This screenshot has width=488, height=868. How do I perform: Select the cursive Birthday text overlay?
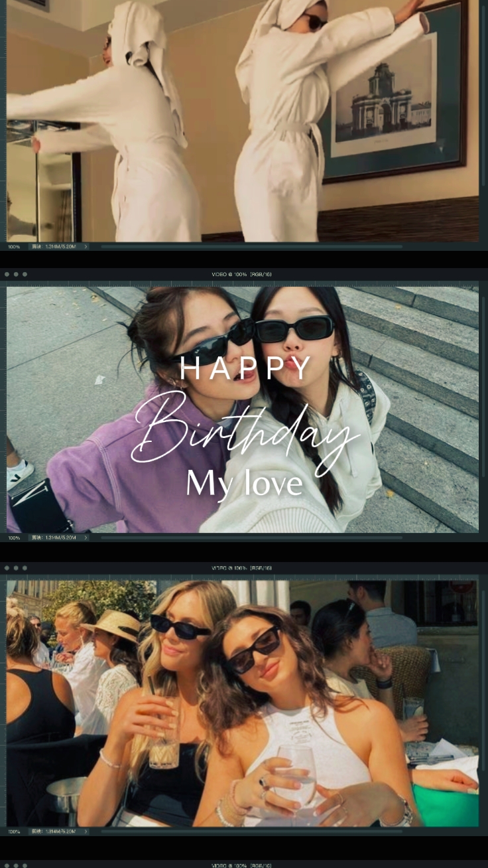(244, 431)
